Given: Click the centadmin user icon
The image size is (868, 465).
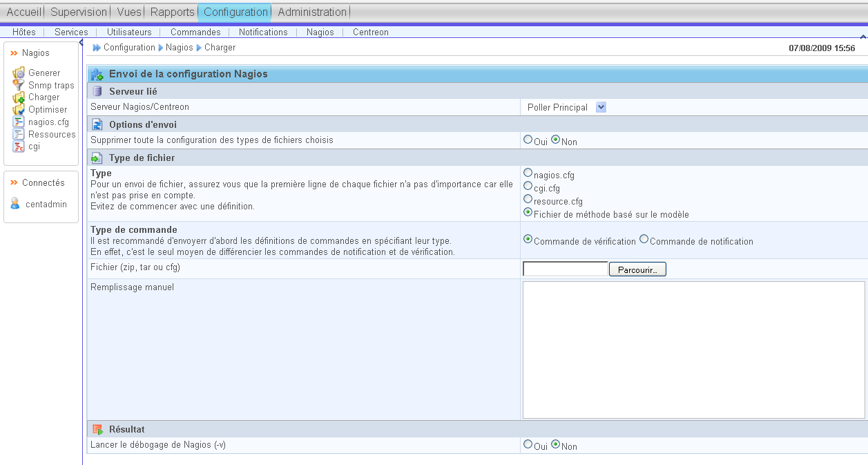Looking at the screenshot, I should pos(15,204).
